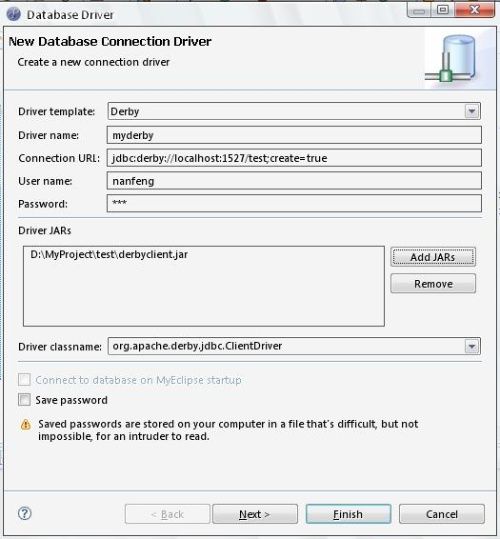Screen dimensions: 500x539
Task: Focus the Password field
Action: 294,204
